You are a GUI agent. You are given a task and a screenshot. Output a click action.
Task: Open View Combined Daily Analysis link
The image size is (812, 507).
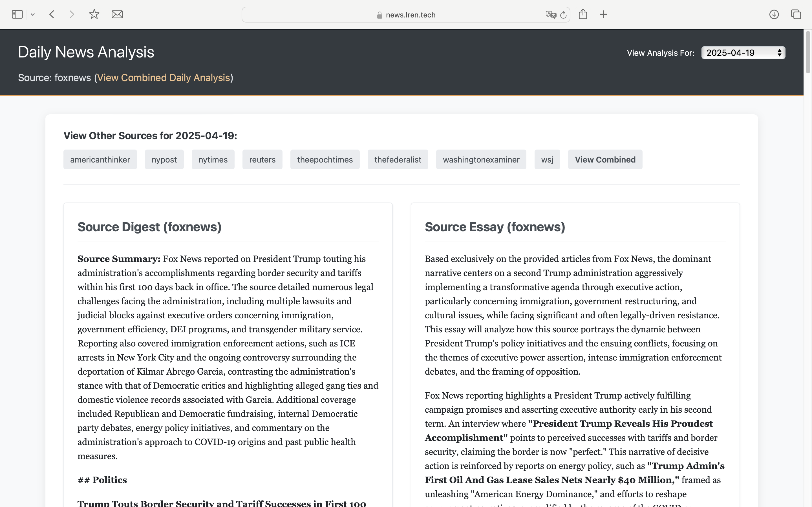pos(164,78)
